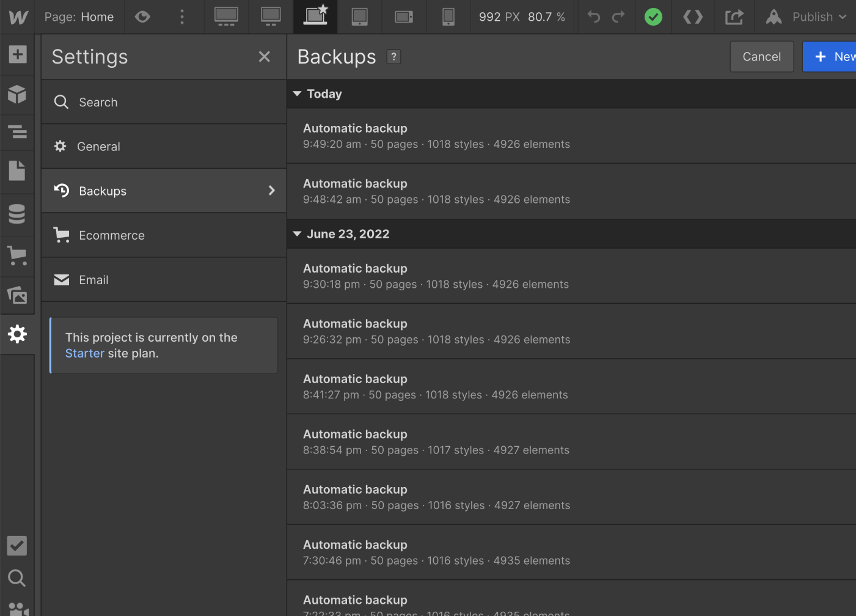The height and width of the screenshot is (616, 856).
Task: Switch to the tablet breakpoint
Action: pos(359,16)
